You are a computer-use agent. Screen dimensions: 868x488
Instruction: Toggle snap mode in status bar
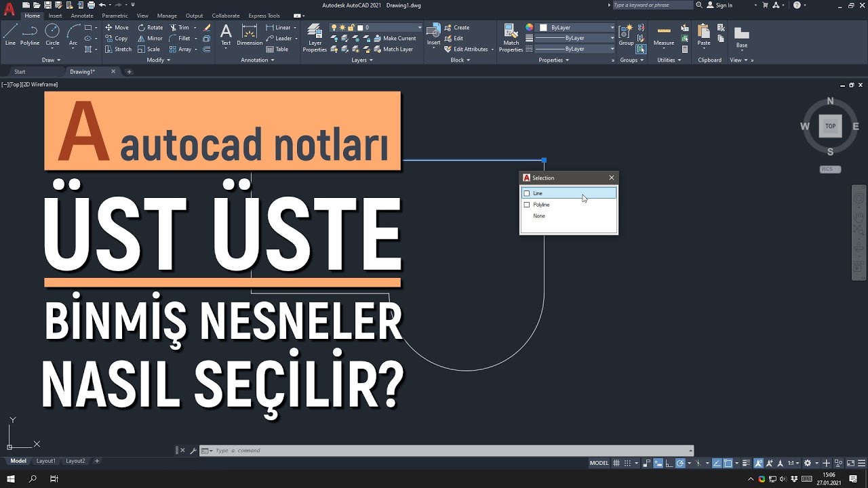coord(628,463)
